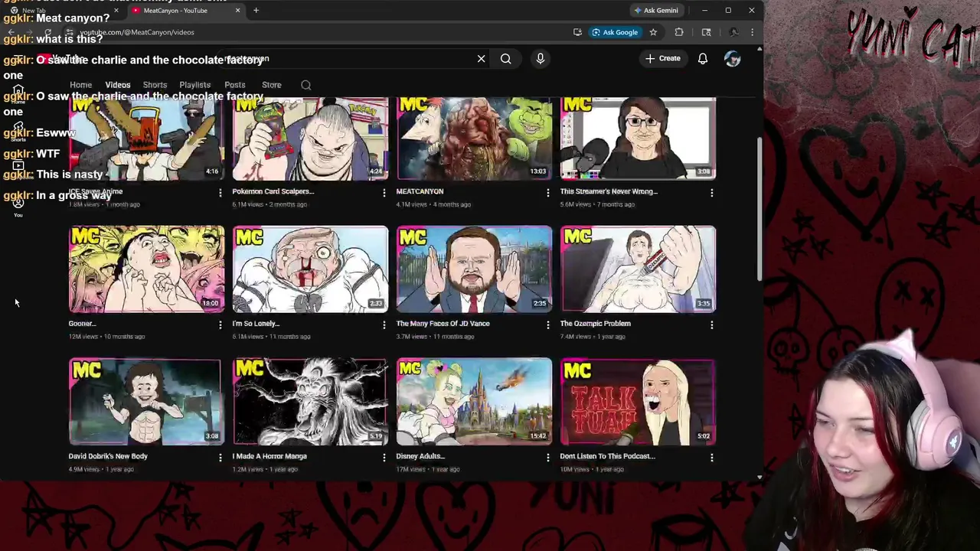
Task: Click the Create button
Action: pos(663,58)
